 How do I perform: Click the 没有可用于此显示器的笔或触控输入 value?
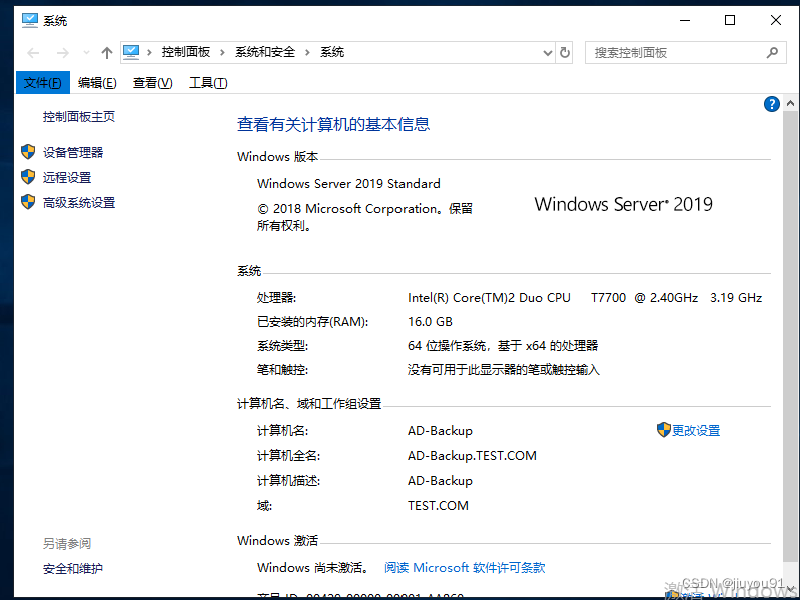pos(504,370)
